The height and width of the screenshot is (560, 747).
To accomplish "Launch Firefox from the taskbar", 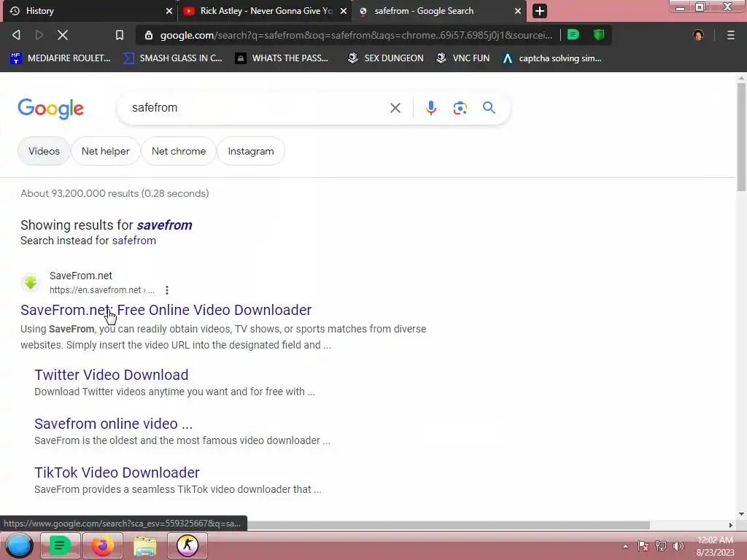I will click(102, 545).
